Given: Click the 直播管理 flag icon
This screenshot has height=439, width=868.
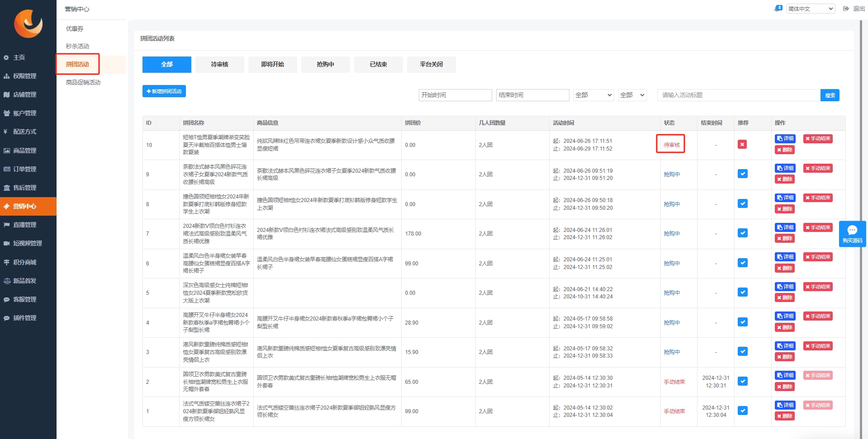Looking at the screenshot, I should click(6, 225).
